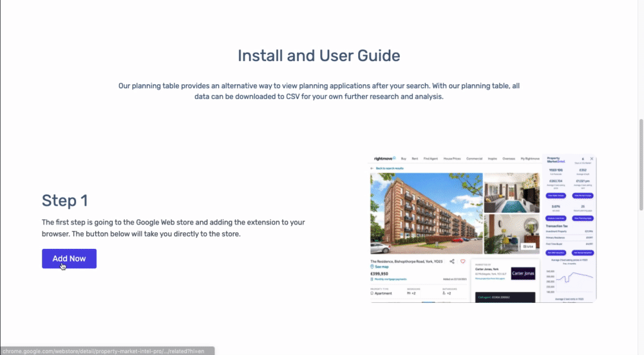This screenshot has width=644, height=355.
Task: Open the My Rightmove menu item
Action: click(530, 158)
